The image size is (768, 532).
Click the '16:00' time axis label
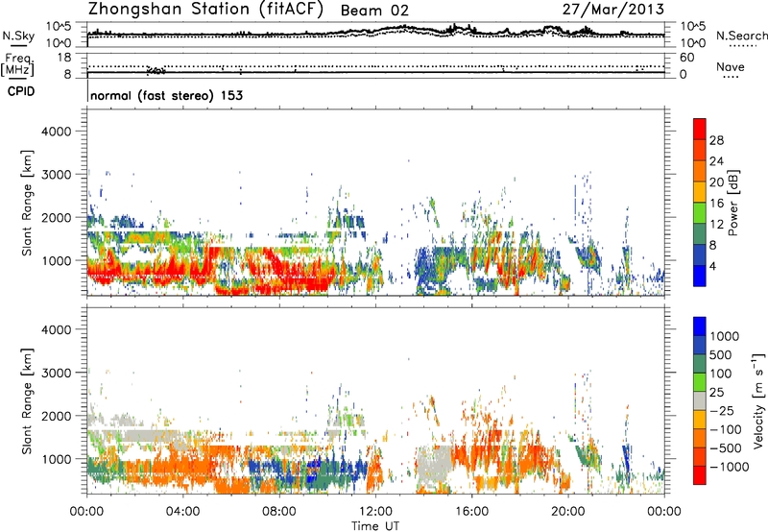click(471, 512)
